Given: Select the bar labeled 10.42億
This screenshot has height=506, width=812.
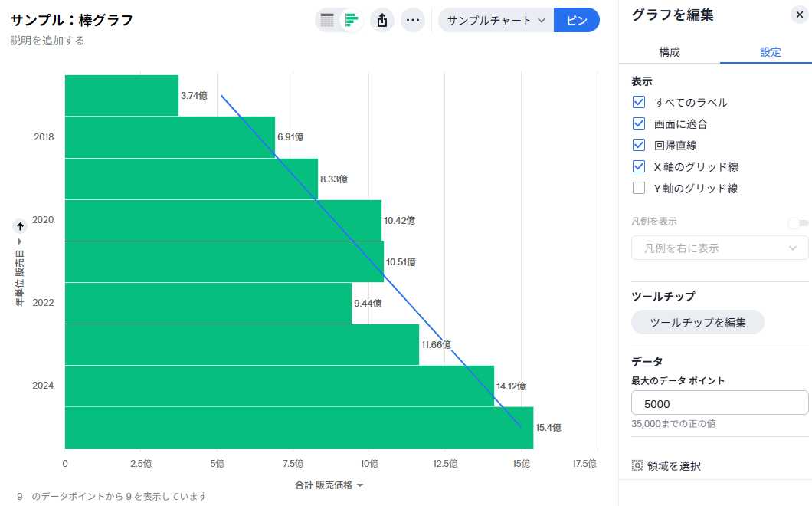Looking at the screenshot, I should [223, 220].
